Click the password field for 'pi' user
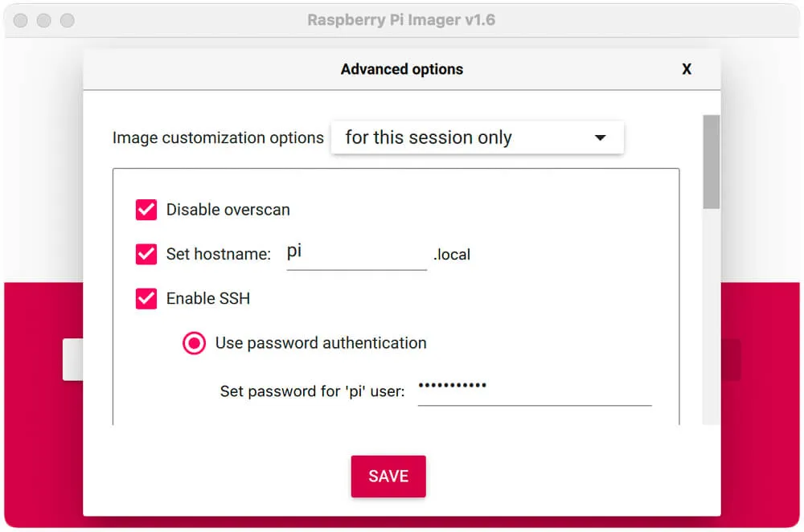804x532 pixels. (x=535, y=391)
